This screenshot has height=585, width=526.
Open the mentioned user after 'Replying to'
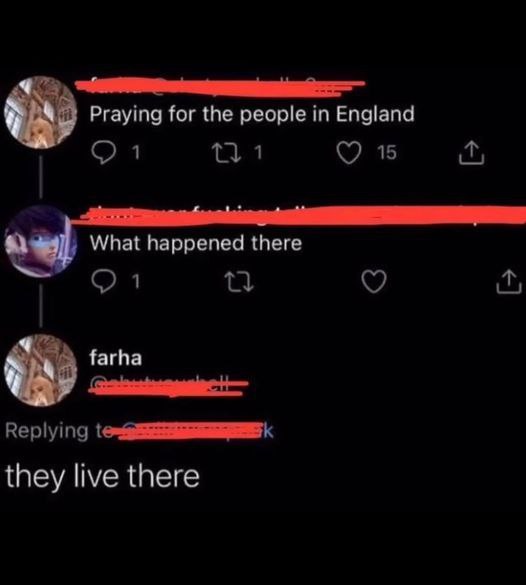(196, 431)
